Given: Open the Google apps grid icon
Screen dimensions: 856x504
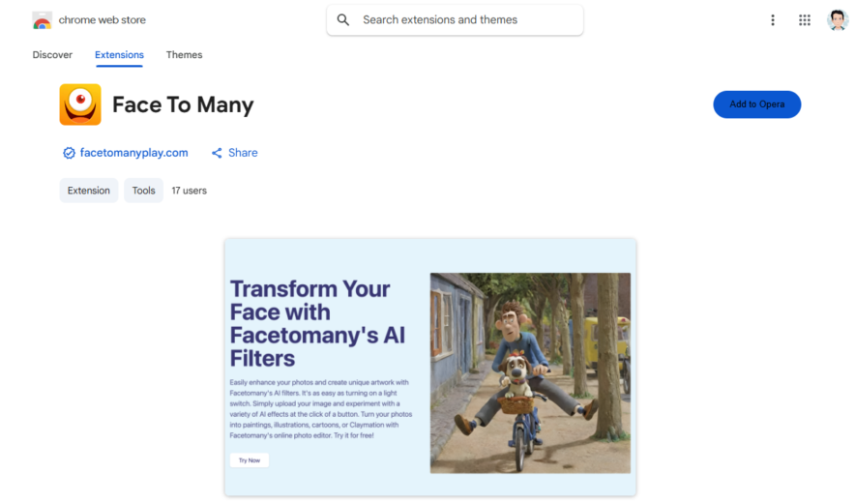Looking at the screenshot, I should point(804,20).
